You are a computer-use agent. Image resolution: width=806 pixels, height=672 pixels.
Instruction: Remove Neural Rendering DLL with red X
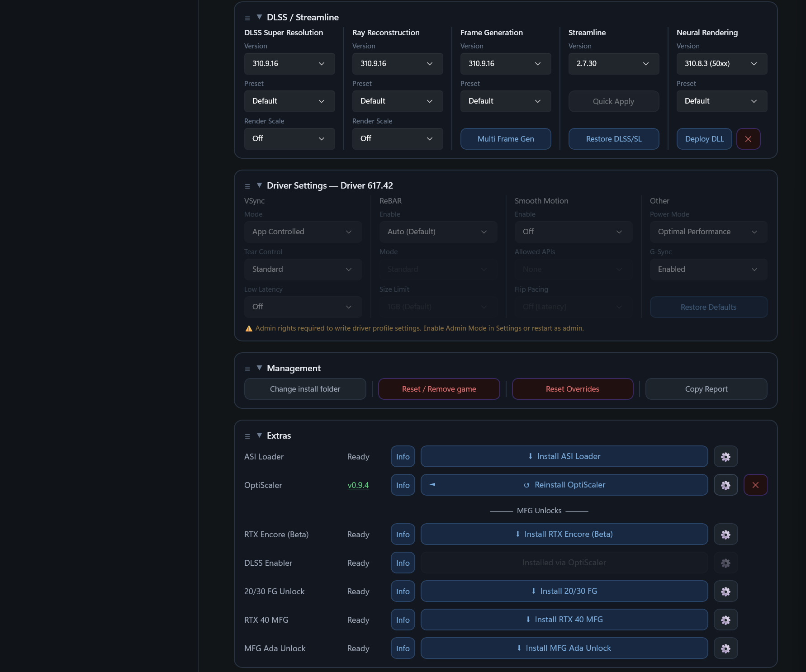pos(748,139)
